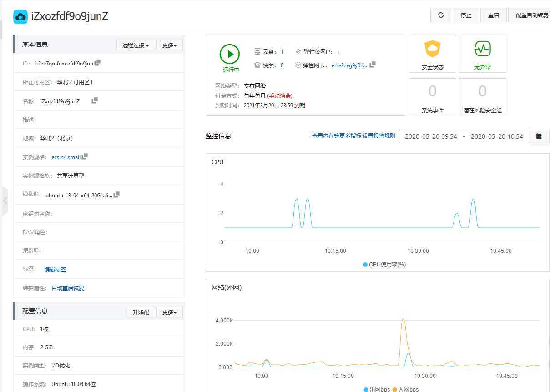
Task: Click the 停止 button
Action: [466, 15]
